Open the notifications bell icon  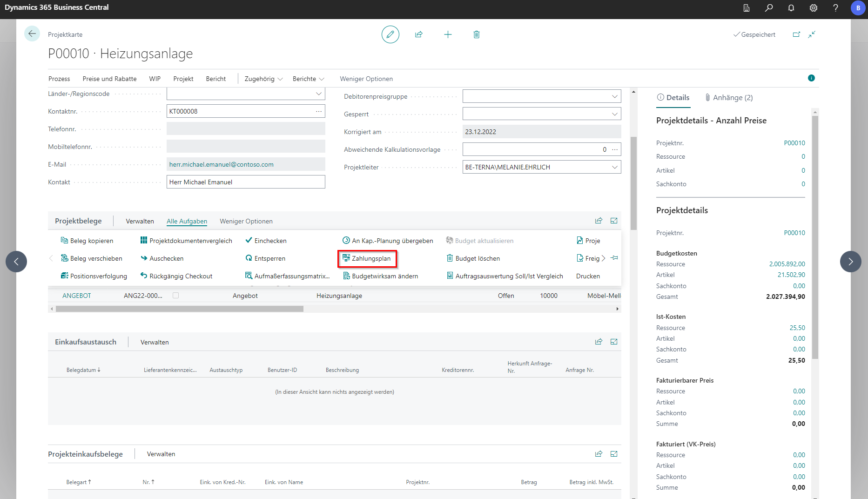[791, 8]
